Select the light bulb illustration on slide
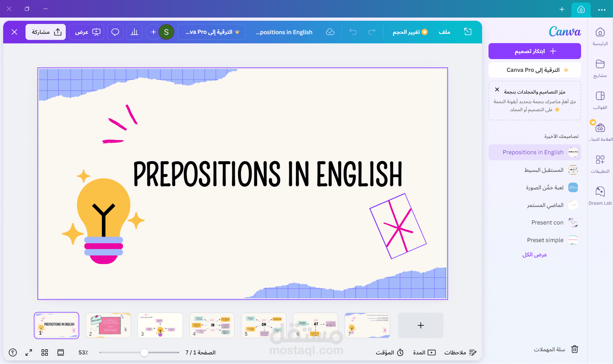The width and height of the screenshot is (613, 364). [x=103, y=220]
